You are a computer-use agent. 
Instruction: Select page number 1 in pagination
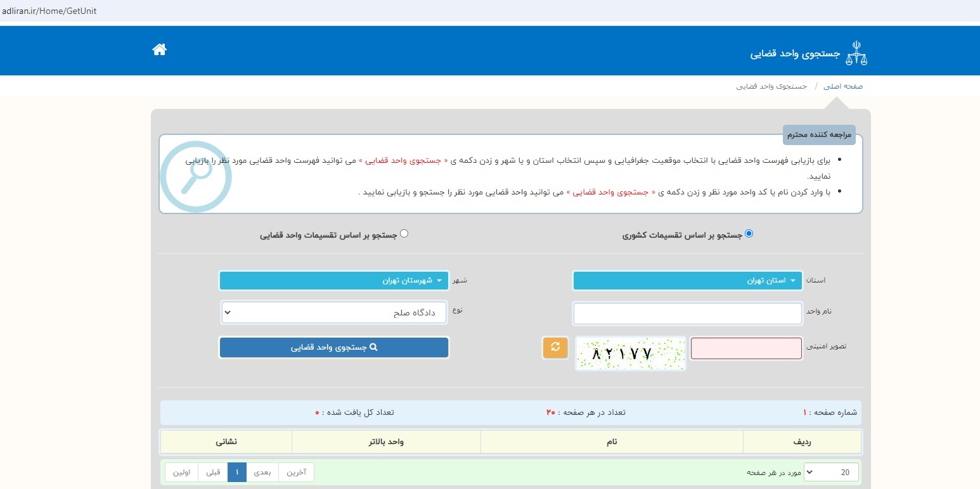236,472
